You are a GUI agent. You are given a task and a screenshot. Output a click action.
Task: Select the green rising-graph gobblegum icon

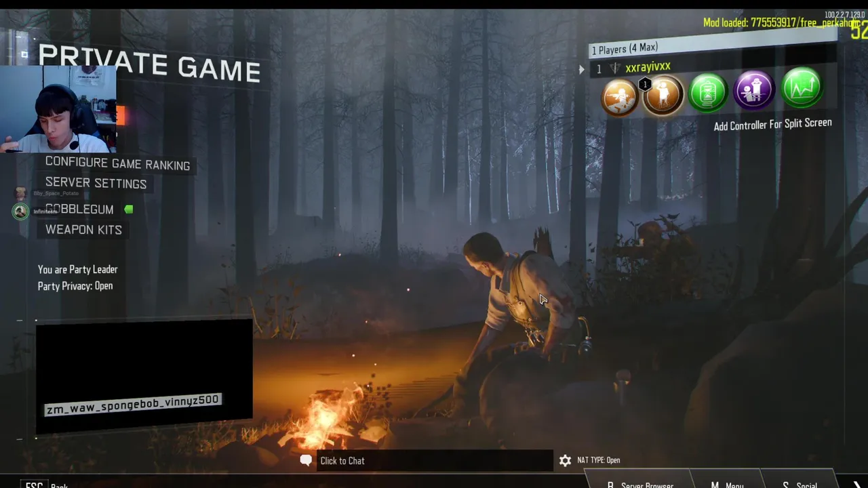click(x=802, y=87)
